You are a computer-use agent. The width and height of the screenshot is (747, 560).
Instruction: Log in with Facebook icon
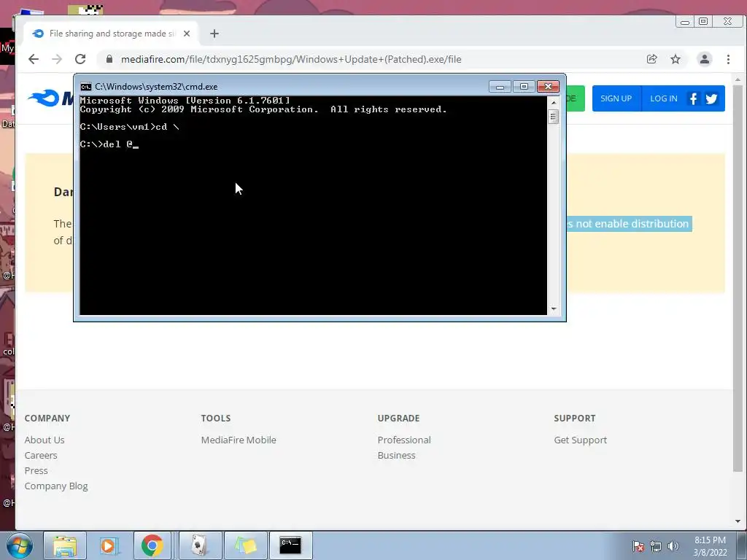tap(693, 98)
